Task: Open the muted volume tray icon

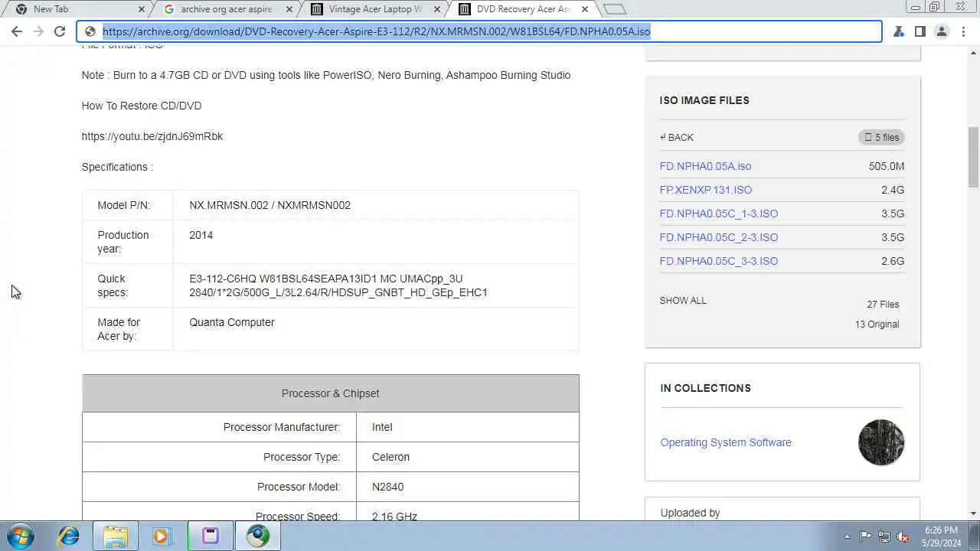Action: tap(903, 536)
